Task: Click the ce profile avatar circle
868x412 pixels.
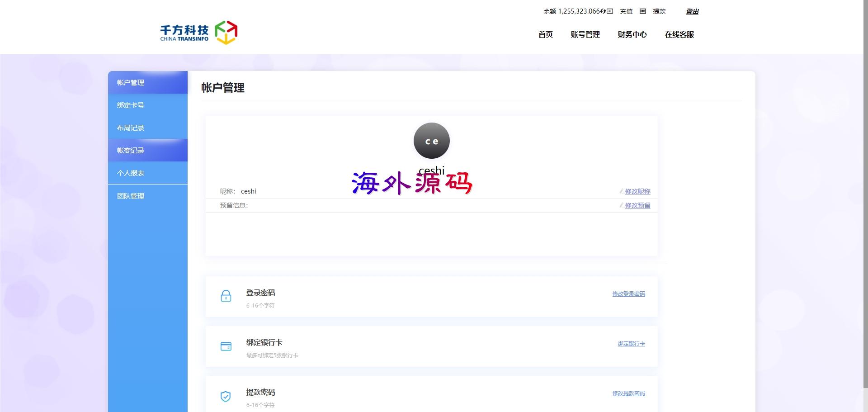Action: 432,141
